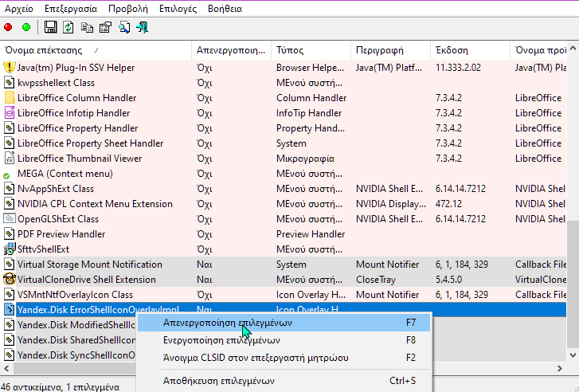Sort by Έκδοση column header
This screenshot has height=392, width=579.
point(471,50)
